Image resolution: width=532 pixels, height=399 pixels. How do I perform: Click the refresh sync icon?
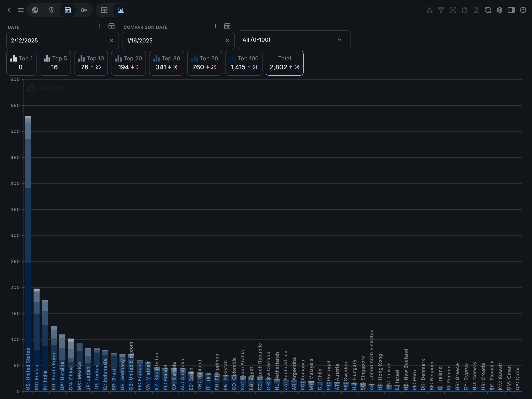[488, 10]
